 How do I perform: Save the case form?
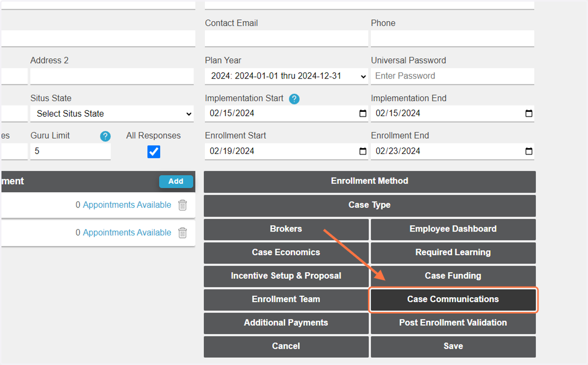pyautogui.click(x=453, y=346)
